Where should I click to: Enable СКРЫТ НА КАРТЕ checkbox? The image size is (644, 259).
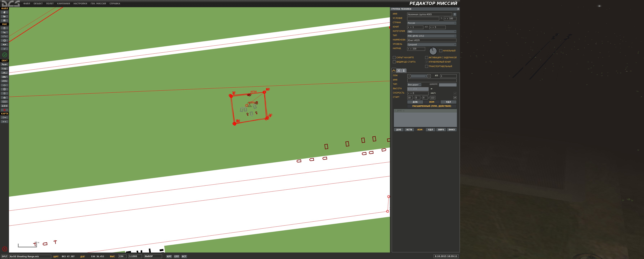point(394,58)
